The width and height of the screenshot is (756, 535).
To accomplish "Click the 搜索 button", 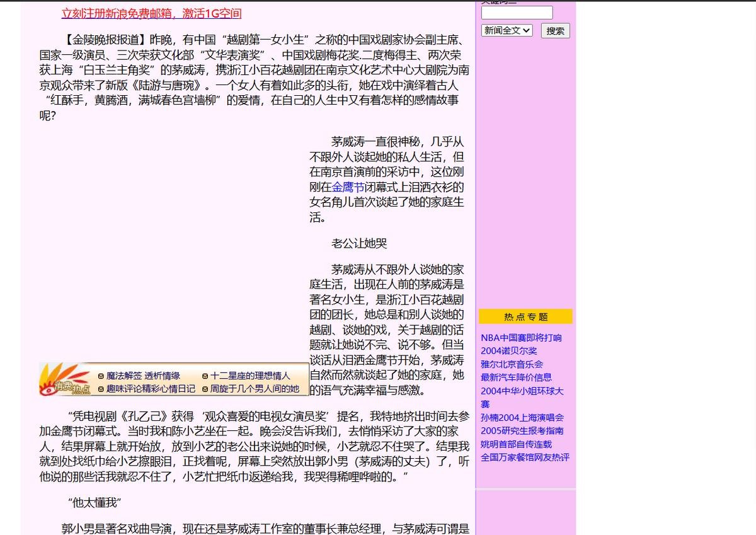I will pos(555,31).
